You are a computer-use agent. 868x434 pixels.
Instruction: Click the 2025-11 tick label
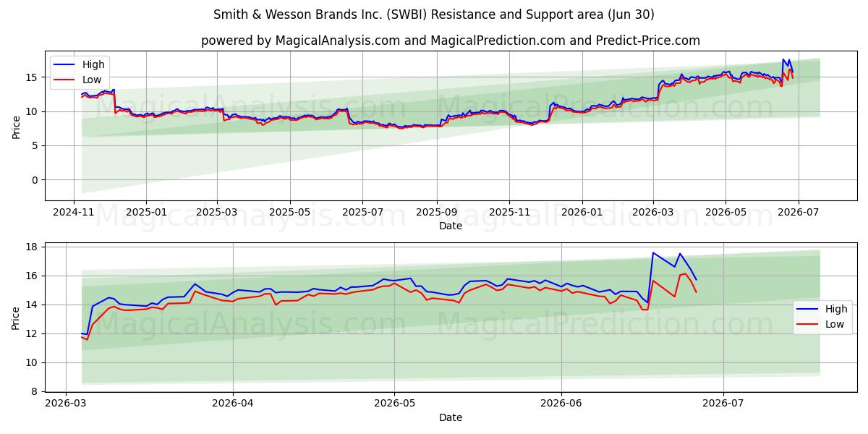point(509,212)
